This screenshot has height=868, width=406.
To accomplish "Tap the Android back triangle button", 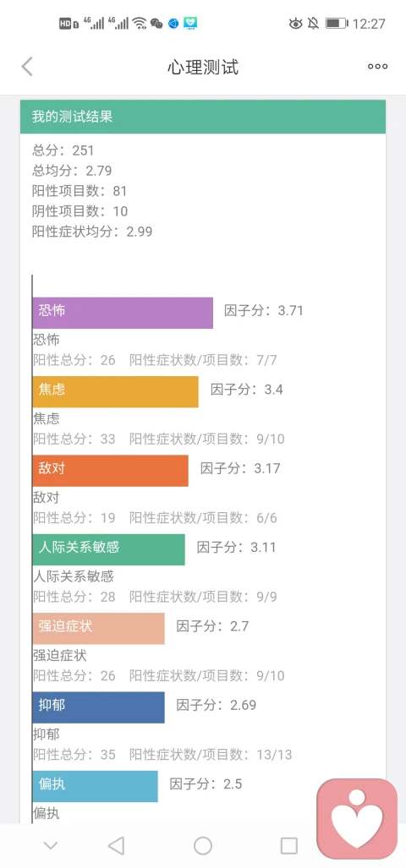I will 116,845.
